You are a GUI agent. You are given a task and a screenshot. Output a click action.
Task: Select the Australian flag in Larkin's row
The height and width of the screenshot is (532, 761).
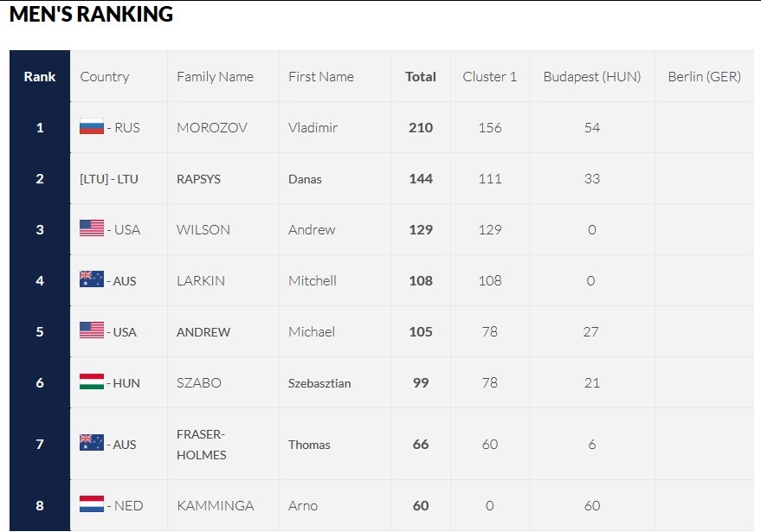[92, 279]
